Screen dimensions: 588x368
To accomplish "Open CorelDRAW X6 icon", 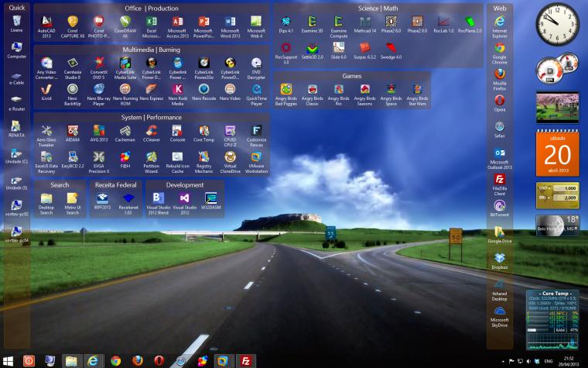I will 125,26.
